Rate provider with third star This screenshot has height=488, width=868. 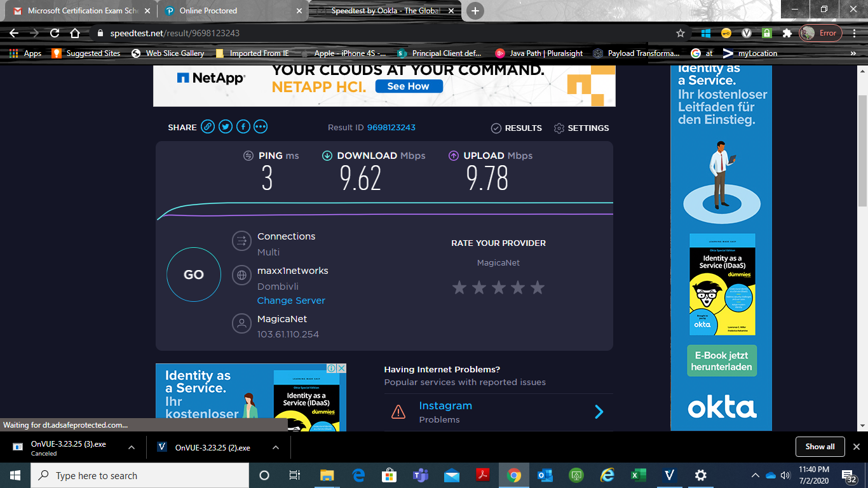(x=499, y=288)
